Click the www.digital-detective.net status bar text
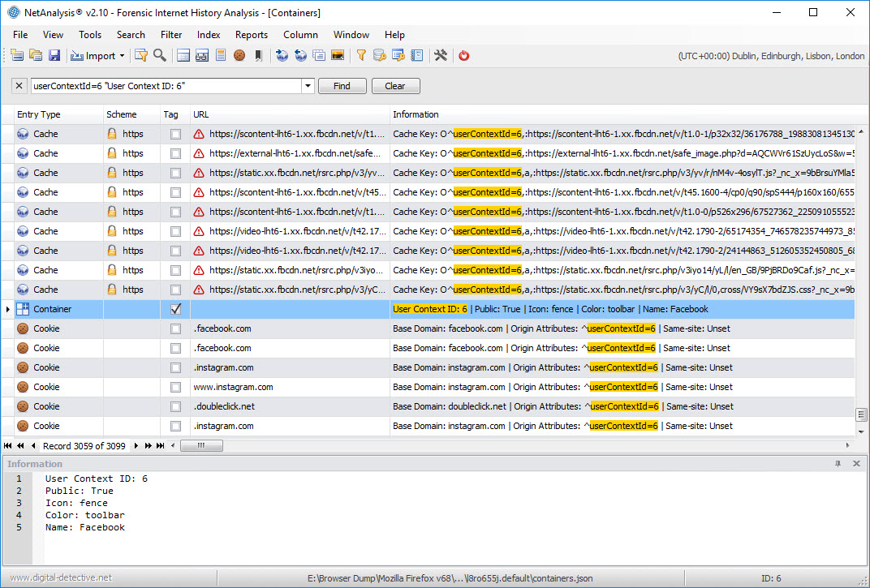870x588 pixels. 61,577
